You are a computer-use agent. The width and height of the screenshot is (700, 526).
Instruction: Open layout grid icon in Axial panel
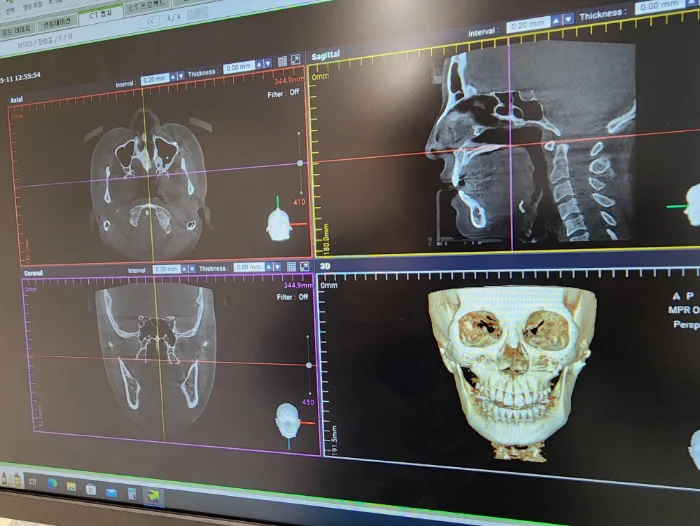(x=282, y=61)
